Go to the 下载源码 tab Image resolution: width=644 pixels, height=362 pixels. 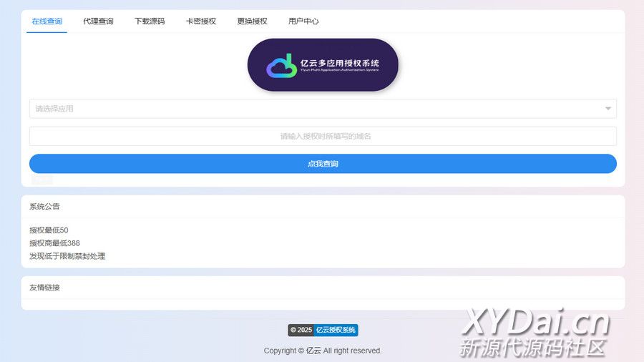click(150, 21)
